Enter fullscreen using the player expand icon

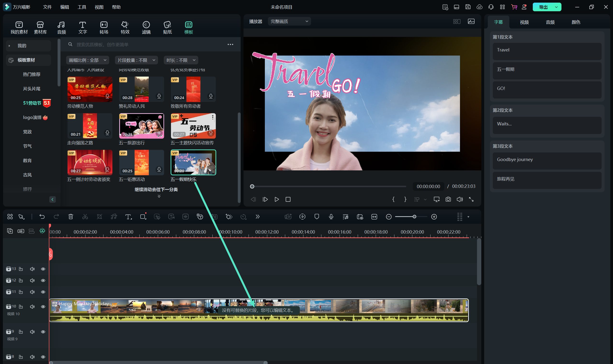pyautogui.click(x=471, y=199)
